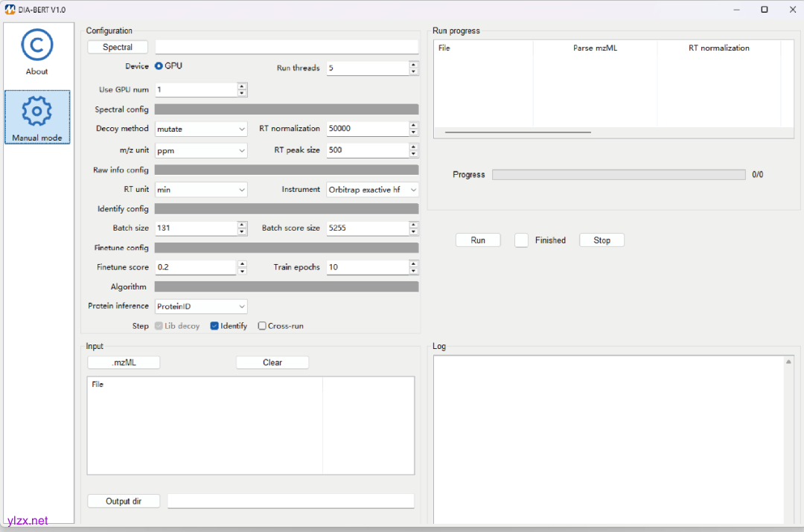Image resolution: width=804 pixels, height=532 pixels.
Task: Open the Decoy method dropdown
Action: pos(201,129)
